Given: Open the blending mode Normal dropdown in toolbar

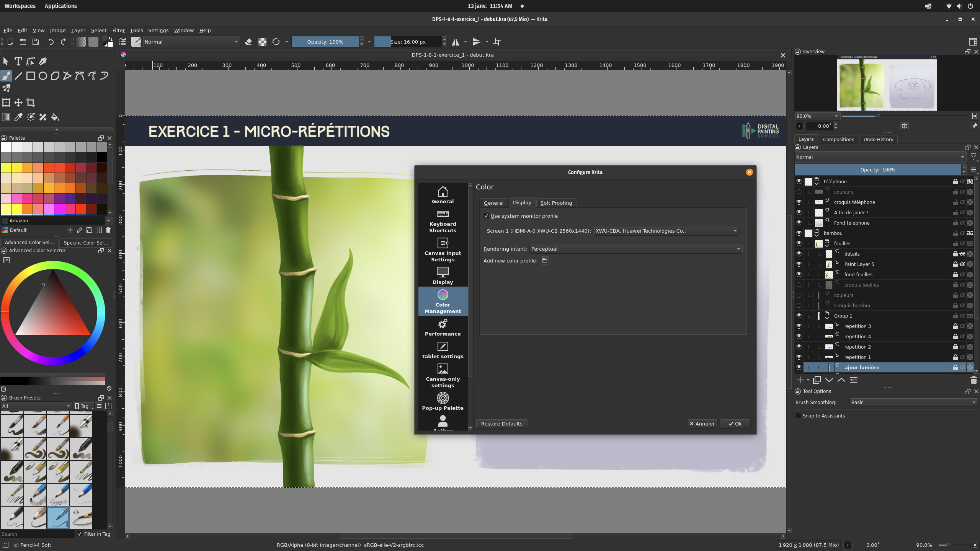Looking at the screenshot, I should (191, 42).
